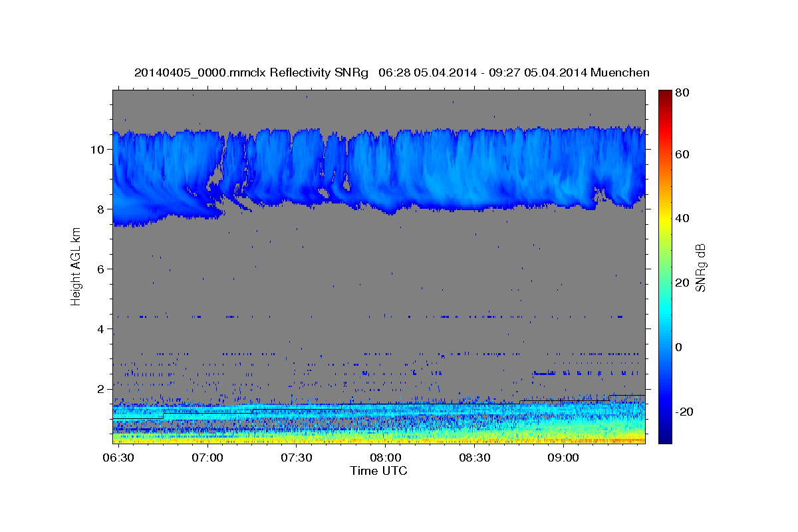Click the 08:00 time tick label
The image size is (798, 532).
coord(385,458)
